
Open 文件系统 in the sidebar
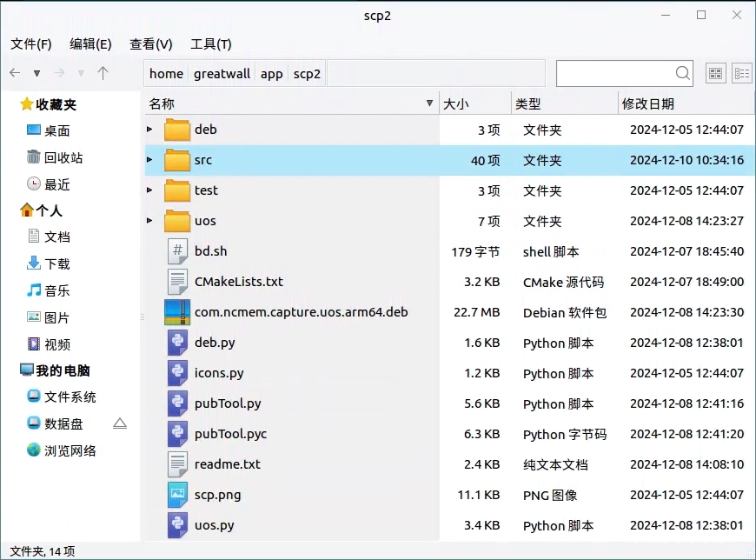coord(70,397)
